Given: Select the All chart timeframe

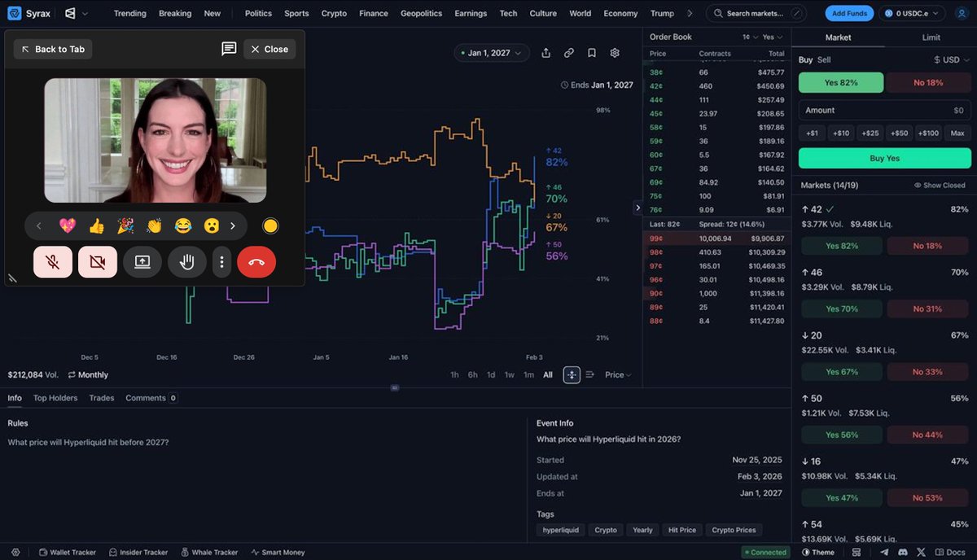Looking at the screenshot, I should tap(548, 374).
